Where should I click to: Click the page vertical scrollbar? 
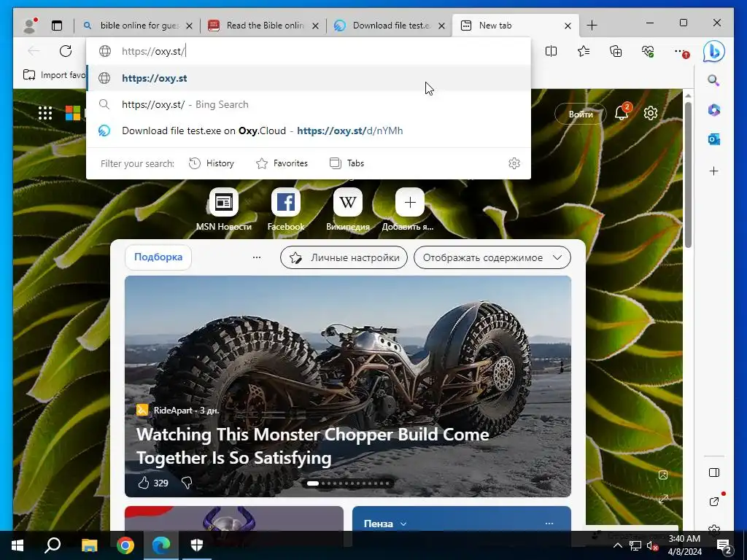coord(688,174)
